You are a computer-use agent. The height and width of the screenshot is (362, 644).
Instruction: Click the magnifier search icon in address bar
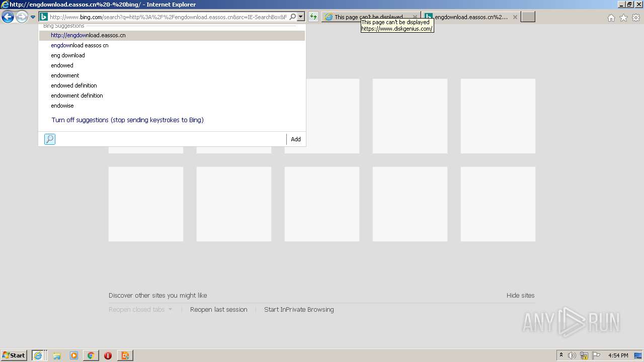click(x=293, y=17)
